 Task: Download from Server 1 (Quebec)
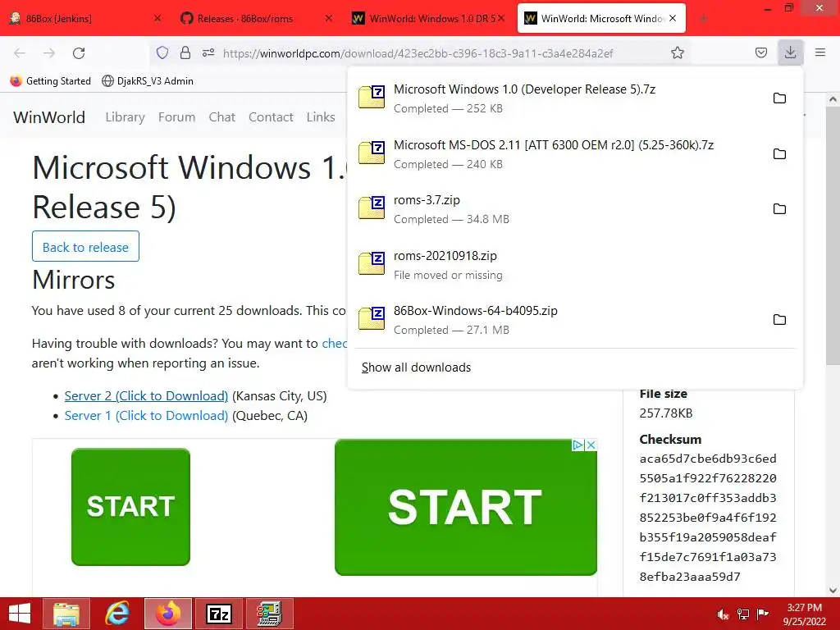click(146, 416)
